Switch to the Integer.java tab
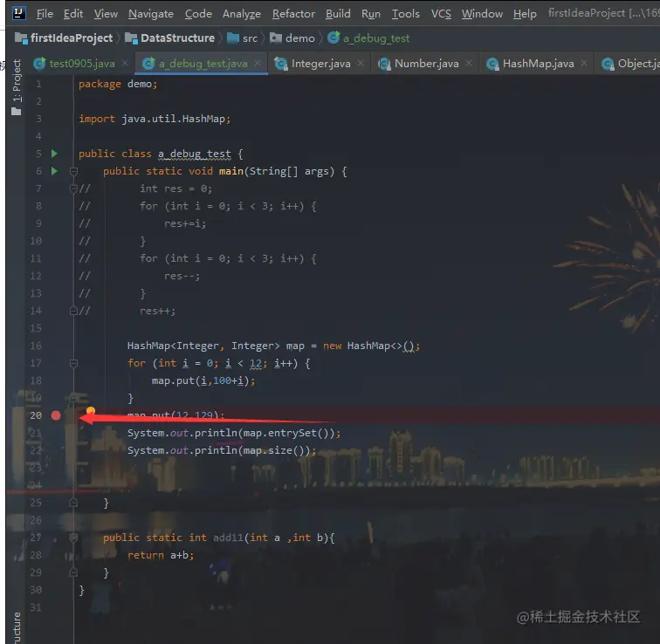The image size is (660, 644). [x=320, y=64]
